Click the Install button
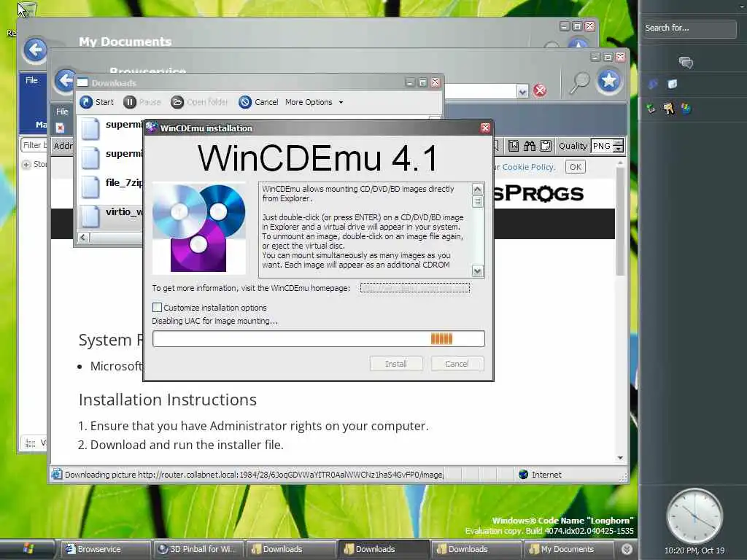 pyautogui.click(x=396, y=364)
